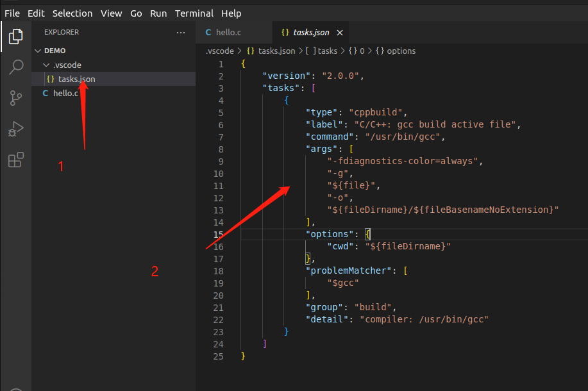Open the Source Control view icon
This screenshot has height=391, width=588.
point(15,97)
